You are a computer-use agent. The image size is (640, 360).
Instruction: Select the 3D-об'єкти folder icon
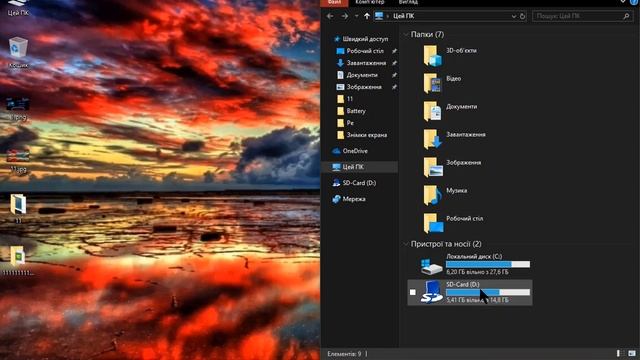(x=433, y=56)
